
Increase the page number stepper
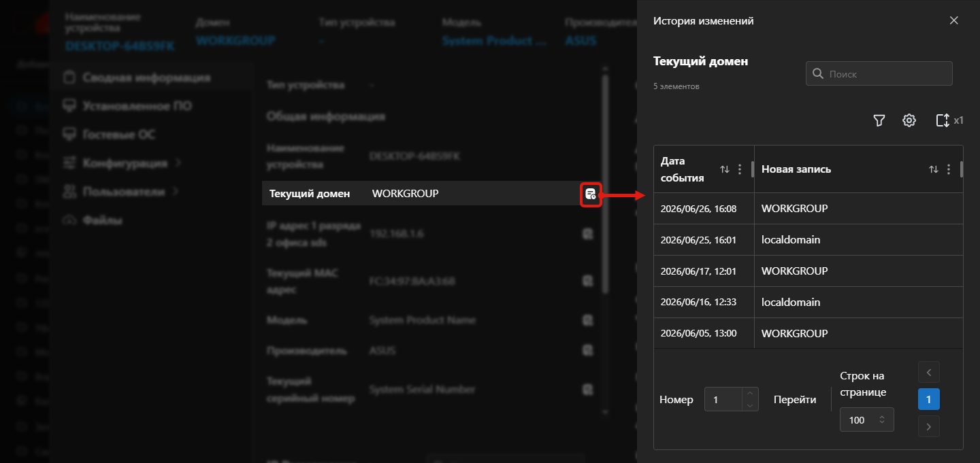[x=750, y=394]
